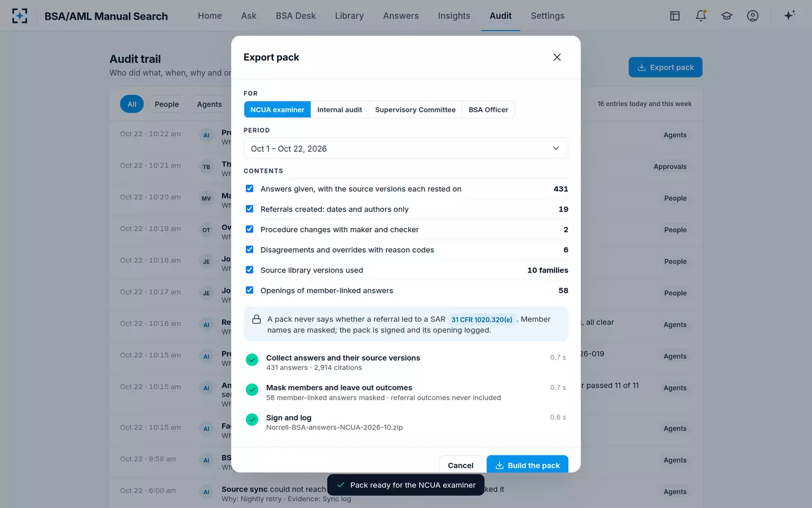Click the green check beside Collect answers step
The image size is (812, 508).
[252, 360]
